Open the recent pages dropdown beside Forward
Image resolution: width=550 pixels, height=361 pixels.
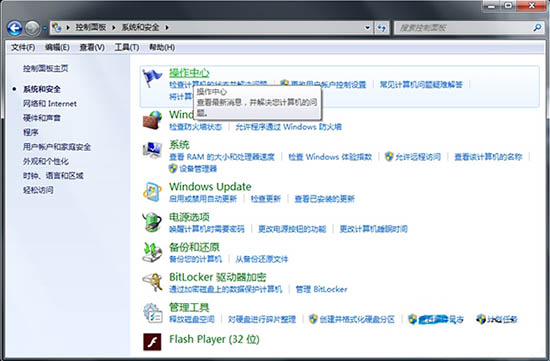[x=45, y=28]
